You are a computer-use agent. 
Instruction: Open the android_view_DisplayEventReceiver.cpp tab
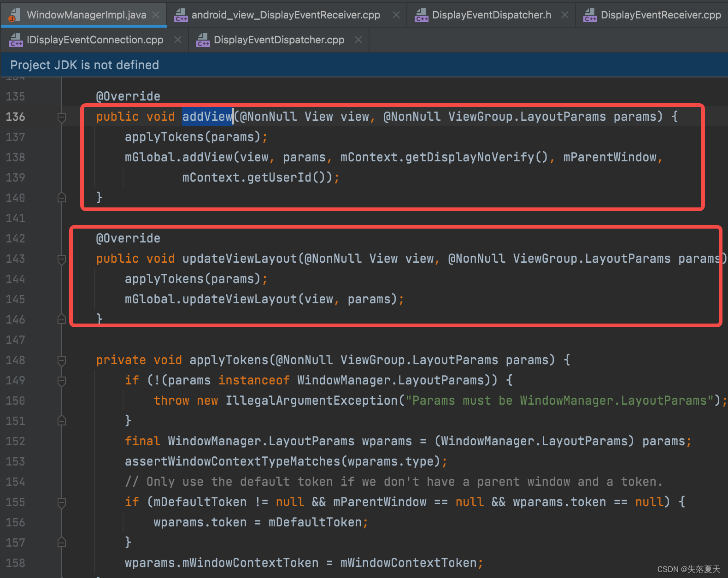click(286, 15)
